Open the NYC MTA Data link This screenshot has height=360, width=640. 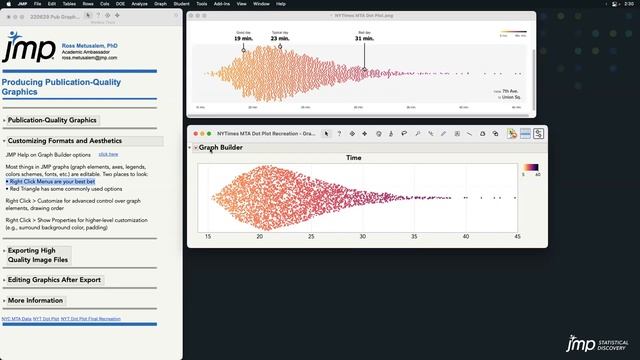tap(16, 319)
